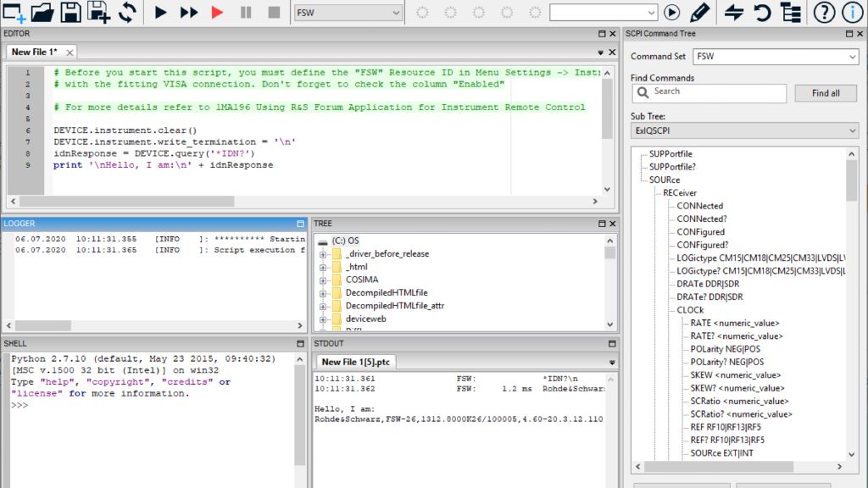Viewport: 868px width, 488px height.
Task: Open the Command Set dropdown
Action: click(776, 57)
